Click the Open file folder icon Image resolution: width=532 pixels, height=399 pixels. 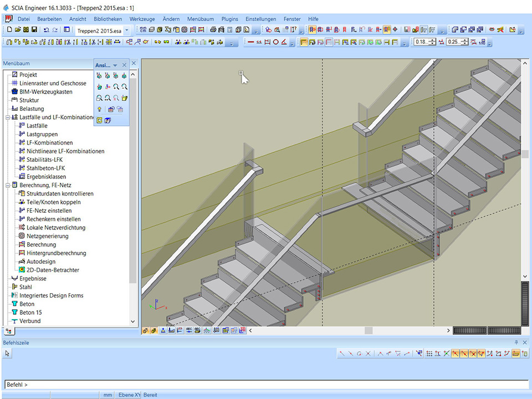[18, 29]
